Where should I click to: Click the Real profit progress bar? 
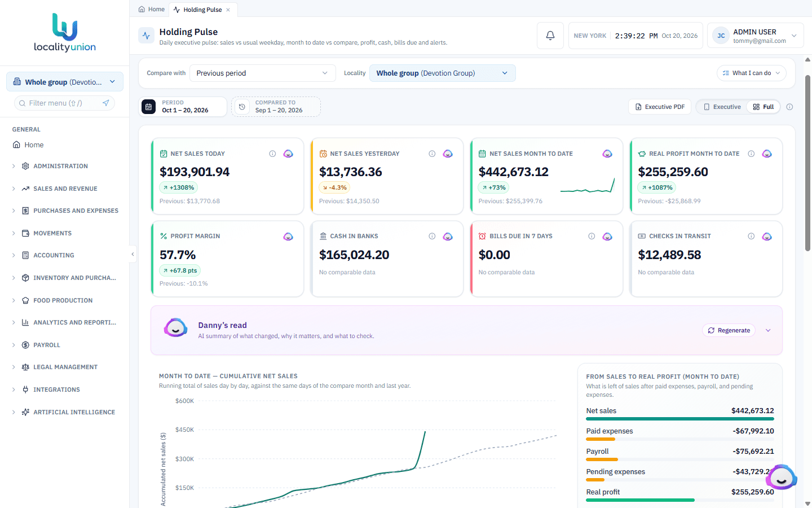coord(680,500)
